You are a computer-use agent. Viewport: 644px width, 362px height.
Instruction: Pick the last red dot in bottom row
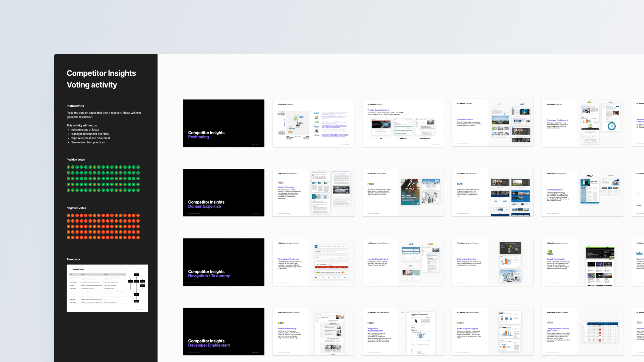coord(138,238)
